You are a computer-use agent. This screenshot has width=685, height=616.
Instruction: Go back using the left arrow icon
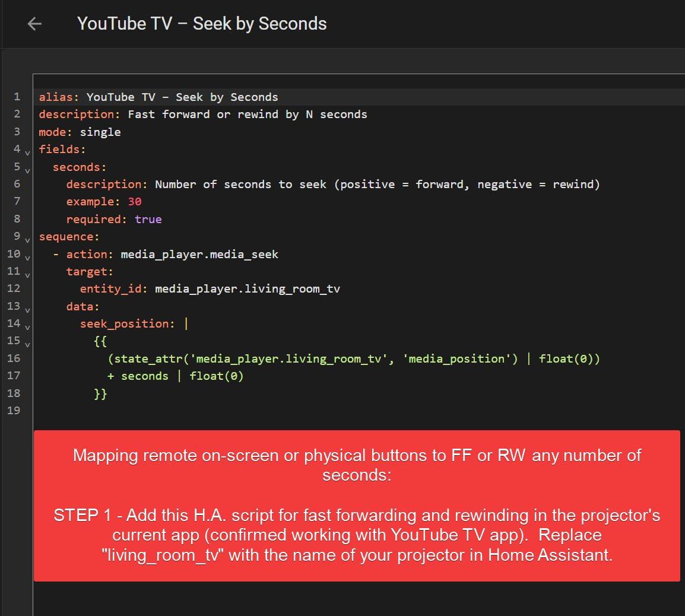pos(35,24)
